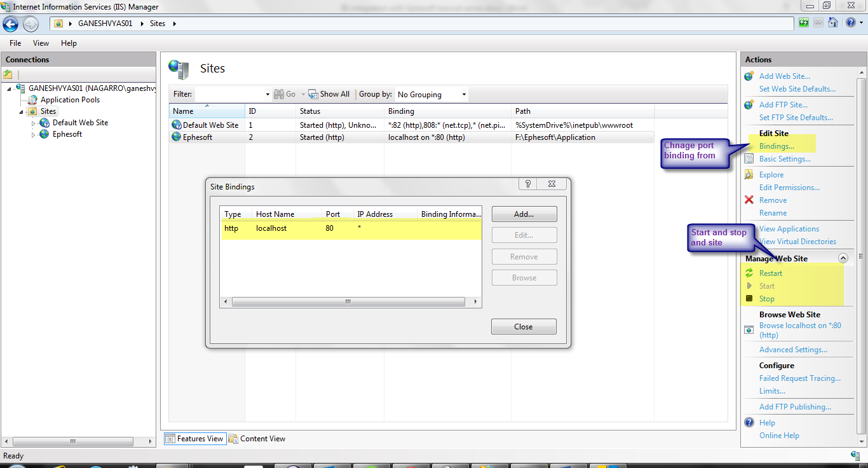Viewport: 868px width, 468px height.
Task: Select the Ephesoft row in Sites list
Action: point(411,137)
